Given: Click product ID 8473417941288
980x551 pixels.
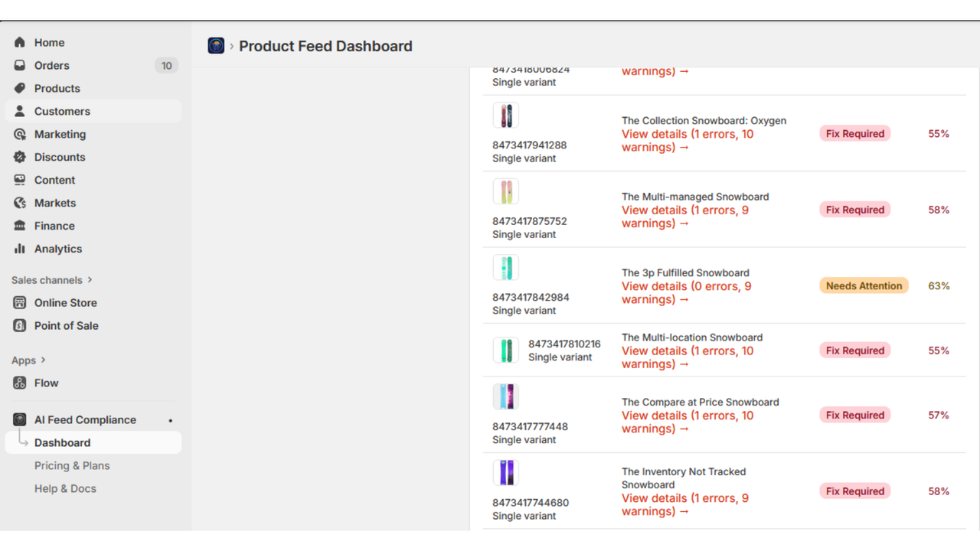Looking at the screenshot, I should [530, 145].
